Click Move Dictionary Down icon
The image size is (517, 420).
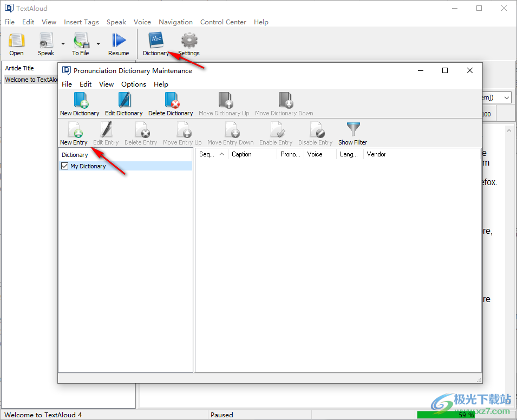click(x=285, y=100)
